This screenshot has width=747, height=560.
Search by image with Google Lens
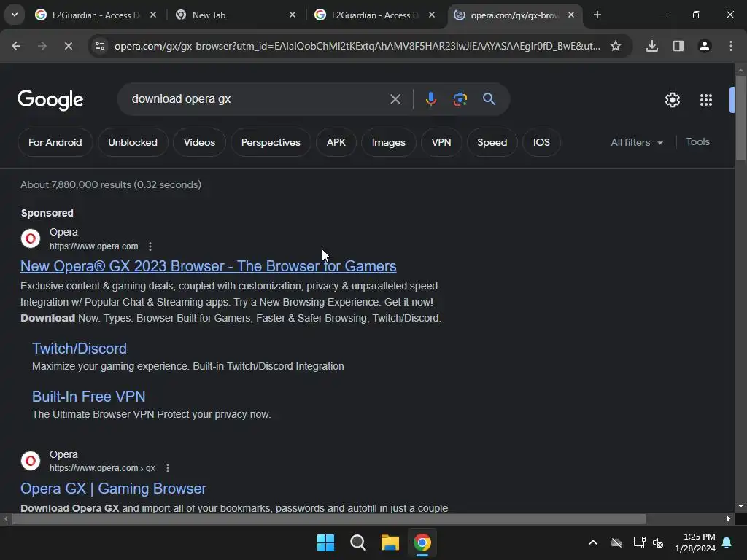tap(460, 99)
